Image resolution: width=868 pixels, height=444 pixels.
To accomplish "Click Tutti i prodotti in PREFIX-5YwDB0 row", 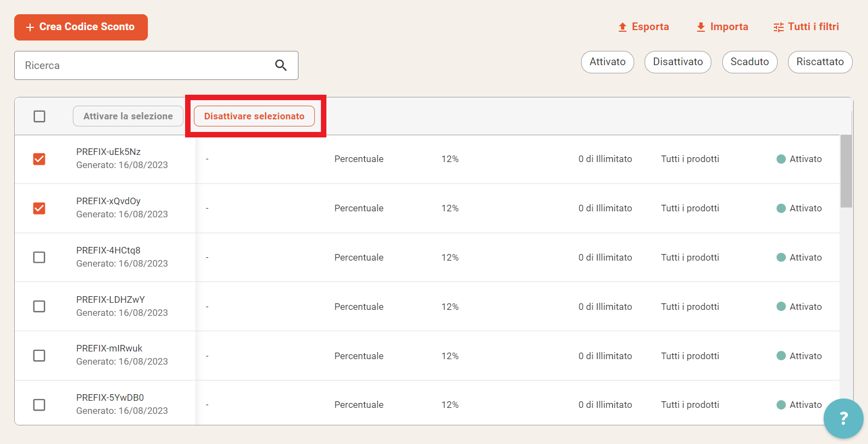I will click(690, 405).
